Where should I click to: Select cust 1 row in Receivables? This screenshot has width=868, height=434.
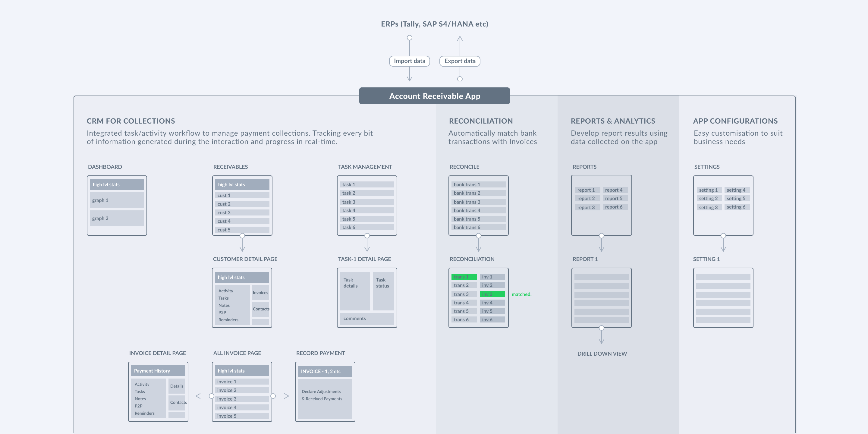(242, 195)
